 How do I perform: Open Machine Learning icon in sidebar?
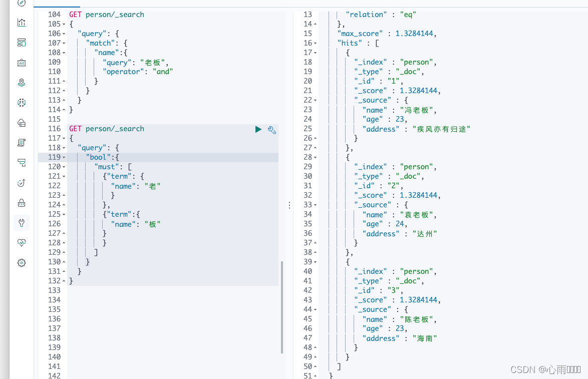22,102
